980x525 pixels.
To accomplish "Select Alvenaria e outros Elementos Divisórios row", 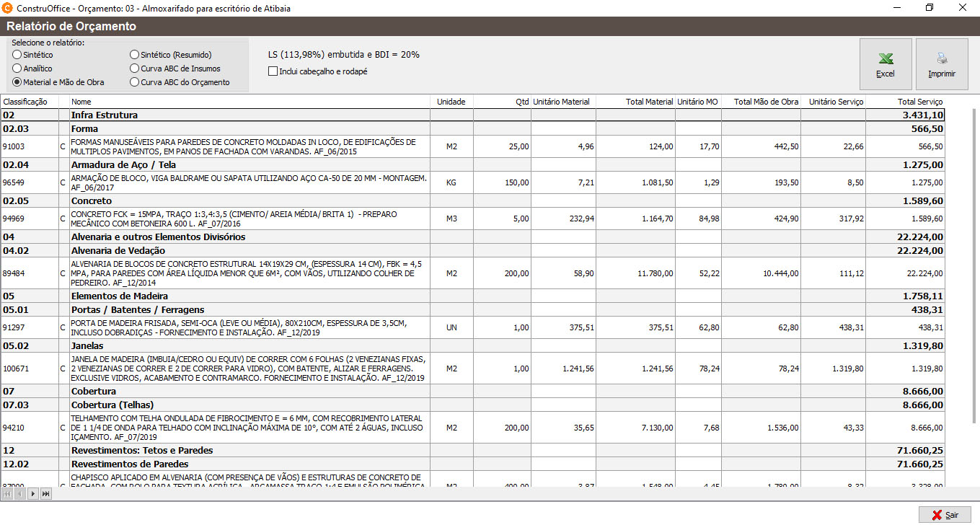I will coord(472,237).
